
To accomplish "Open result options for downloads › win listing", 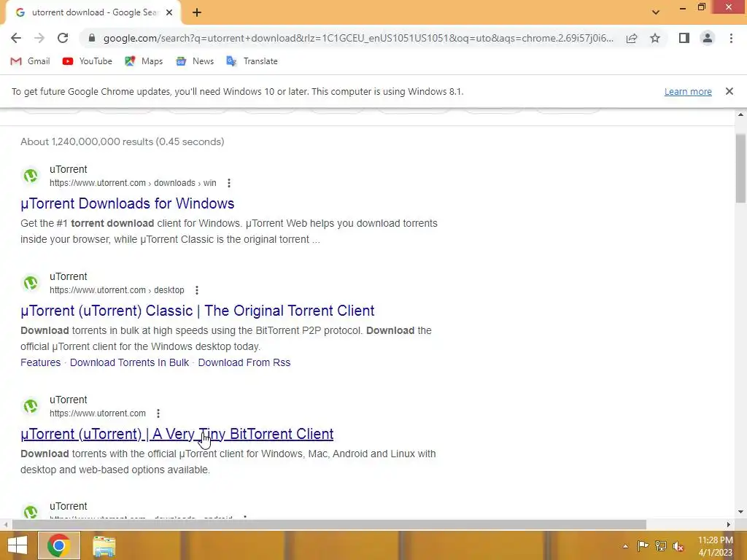I will (x=228, y=183).
